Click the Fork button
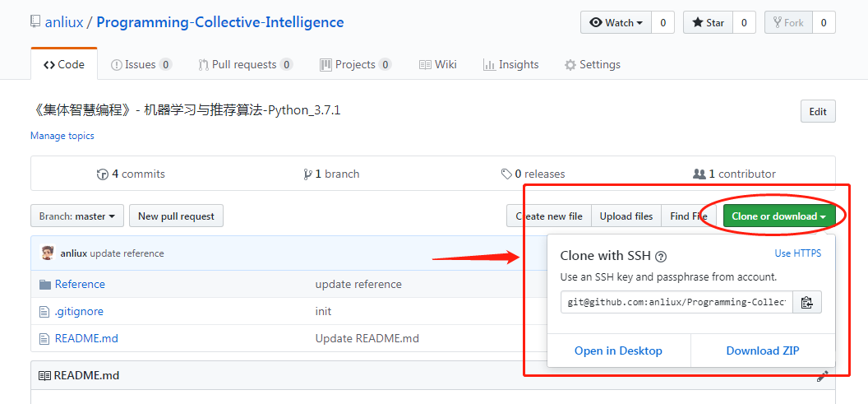 click(x=788, y=23)
